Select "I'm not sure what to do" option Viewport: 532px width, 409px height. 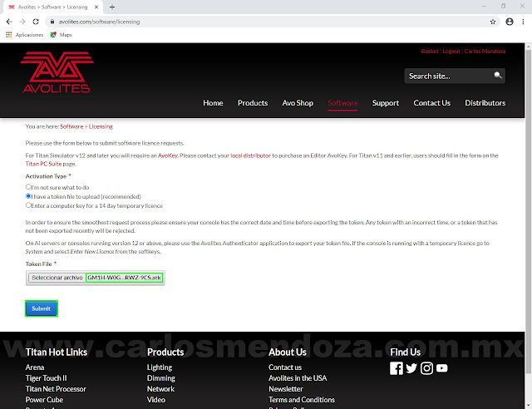tap(28, 187)
